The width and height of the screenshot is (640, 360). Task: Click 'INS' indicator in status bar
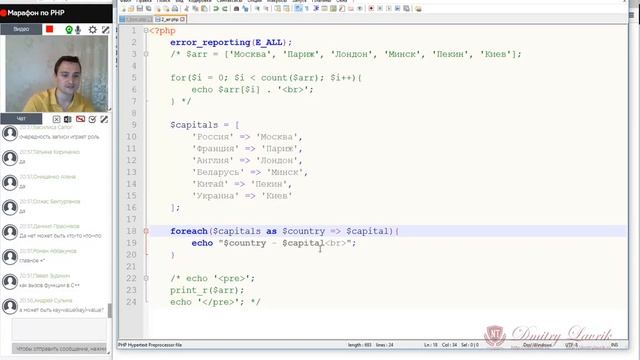pyautogui.click(x=614, y=345)
